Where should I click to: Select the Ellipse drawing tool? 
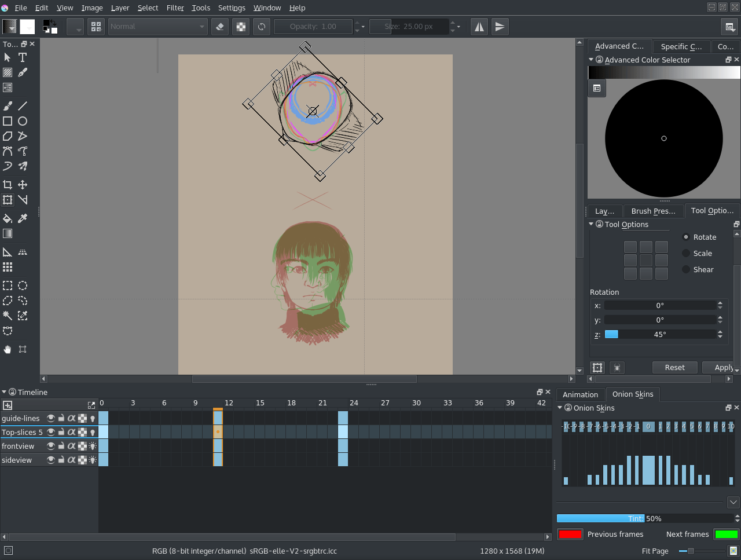tap(23, 120)
